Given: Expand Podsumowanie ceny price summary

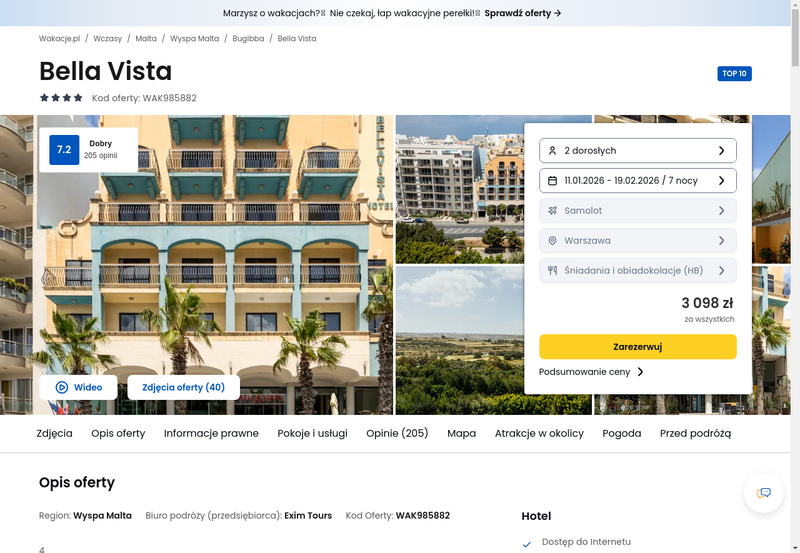Looking at the screenshot, I should coord(591,372).
